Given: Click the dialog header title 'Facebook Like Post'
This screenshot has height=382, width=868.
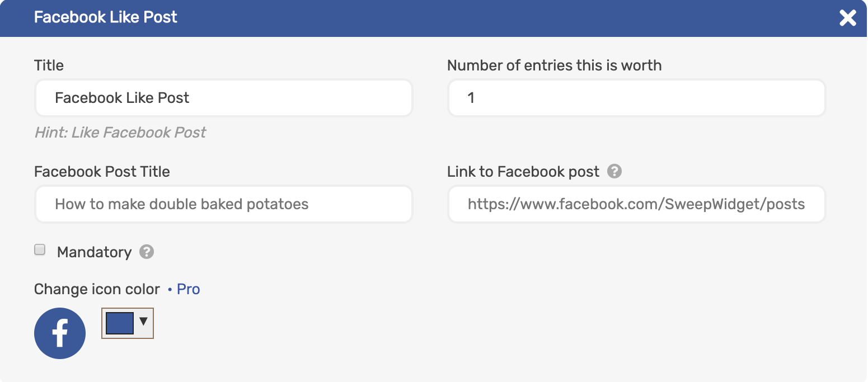Looking at the screenshot, I should point(106,17).
